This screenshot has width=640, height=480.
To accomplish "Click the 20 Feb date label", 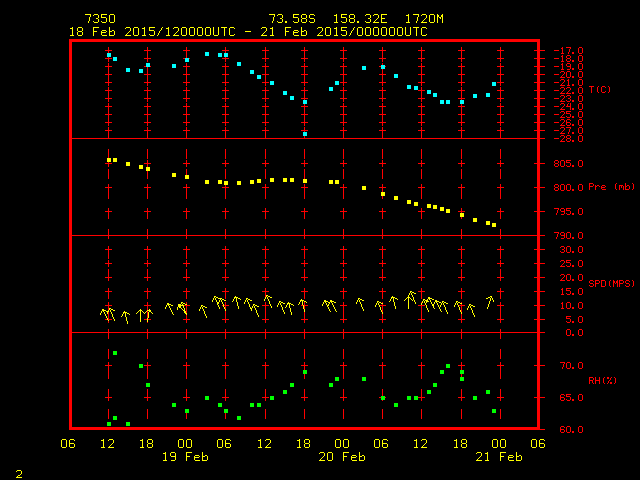I will click(342, 457).
